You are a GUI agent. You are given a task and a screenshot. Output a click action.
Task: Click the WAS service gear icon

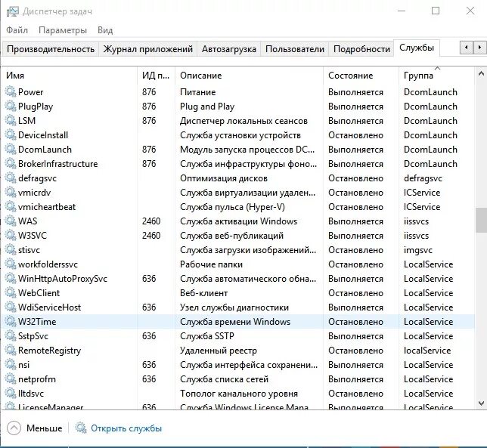[11, 221]
